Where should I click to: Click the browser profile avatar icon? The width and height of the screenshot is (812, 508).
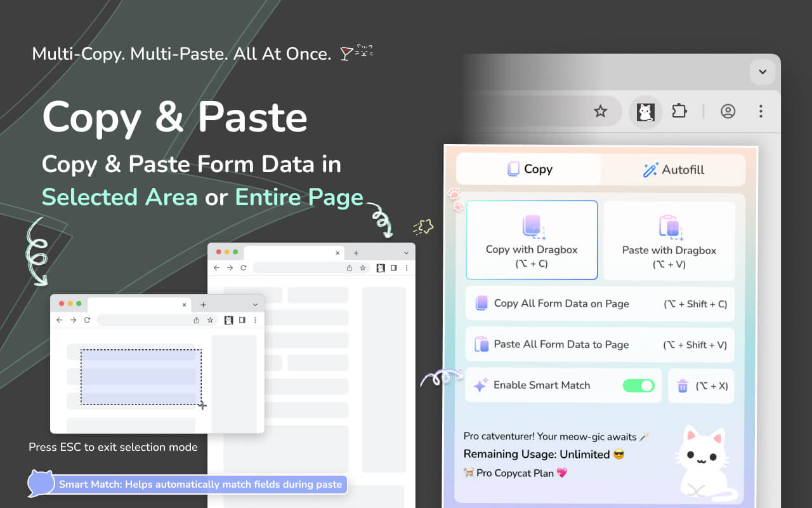point(728,111)
